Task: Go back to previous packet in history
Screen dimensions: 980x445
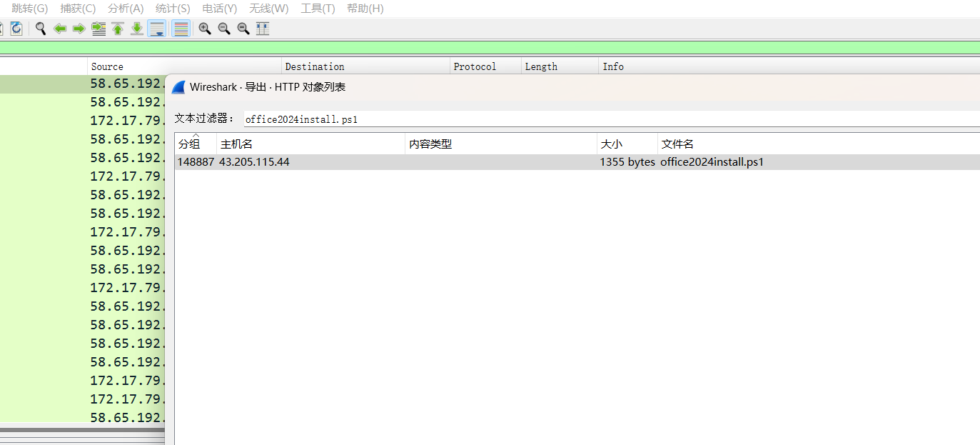Action: pos(60,29)
